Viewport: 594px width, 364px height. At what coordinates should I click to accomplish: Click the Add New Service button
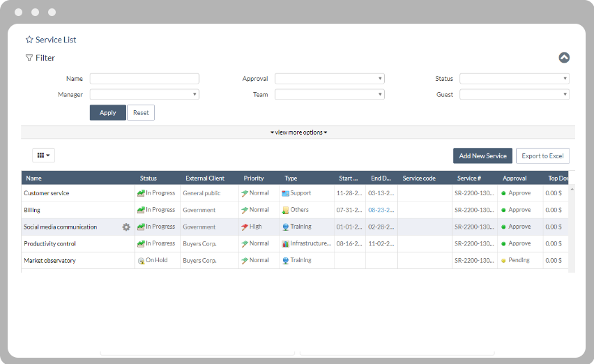(x=482, y=156)
